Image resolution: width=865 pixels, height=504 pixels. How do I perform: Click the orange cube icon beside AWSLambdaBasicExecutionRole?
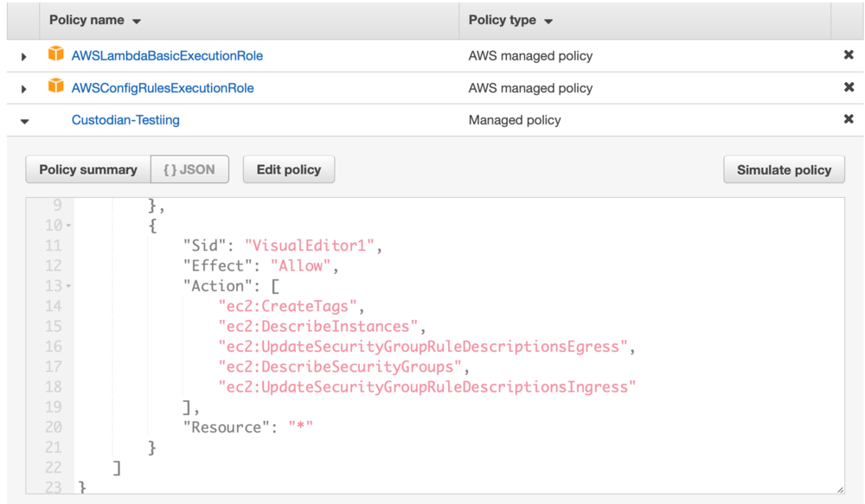(x=55, y=55)
